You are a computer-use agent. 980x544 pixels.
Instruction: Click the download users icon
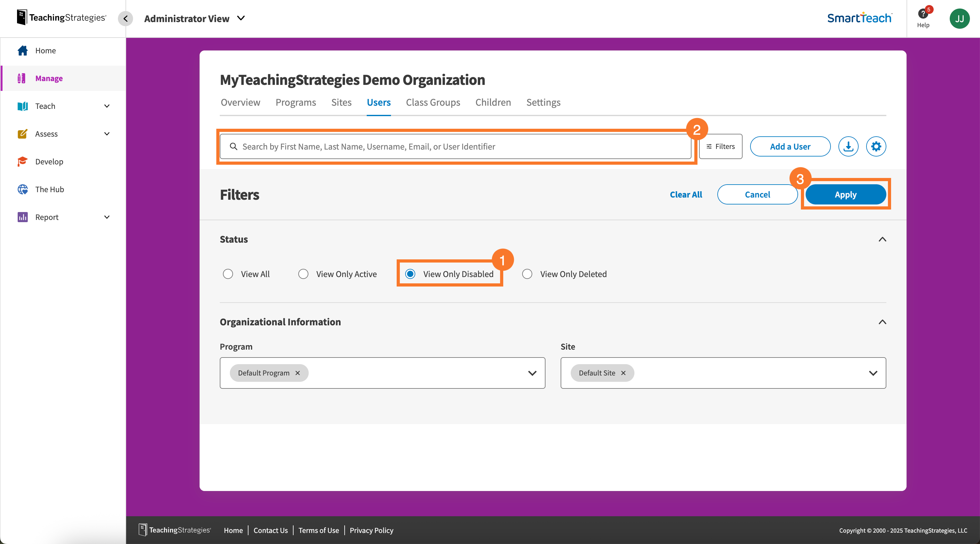848,146
